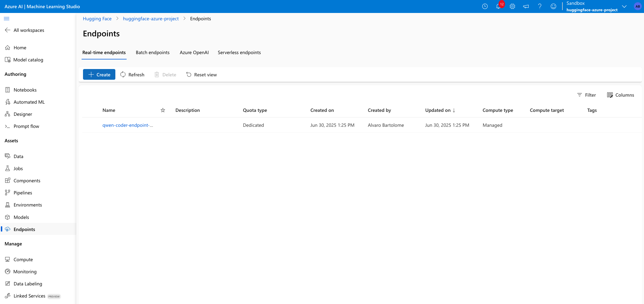Open Prompt flow from the sidebar
644x304 pixels.
(26, 126)
